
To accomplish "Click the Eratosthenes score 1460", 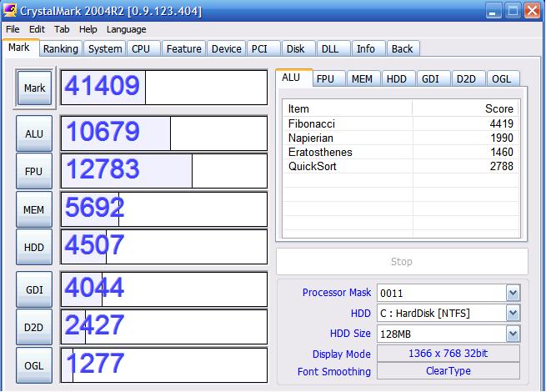I will tap(502, 153).
